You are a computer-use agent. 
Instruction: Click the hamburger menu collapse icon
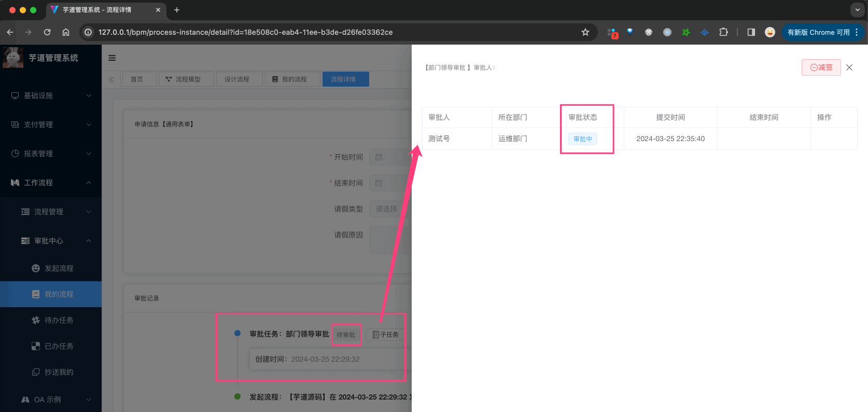pyautogui.click(x=112, y=58)
